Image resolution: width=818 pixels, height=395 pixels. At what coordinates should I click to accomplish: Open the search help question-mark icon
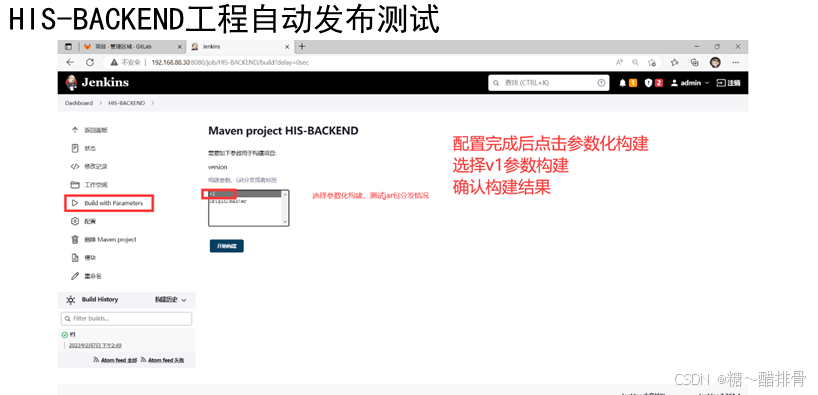click(601, 82)
